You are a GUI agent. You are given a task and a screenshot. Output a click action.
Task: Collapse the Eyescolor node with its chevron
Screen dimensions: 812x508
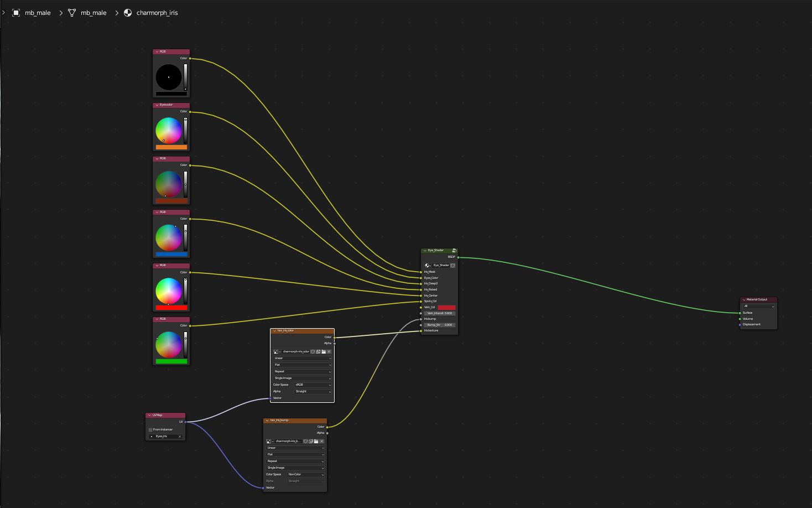coord(157,105)
